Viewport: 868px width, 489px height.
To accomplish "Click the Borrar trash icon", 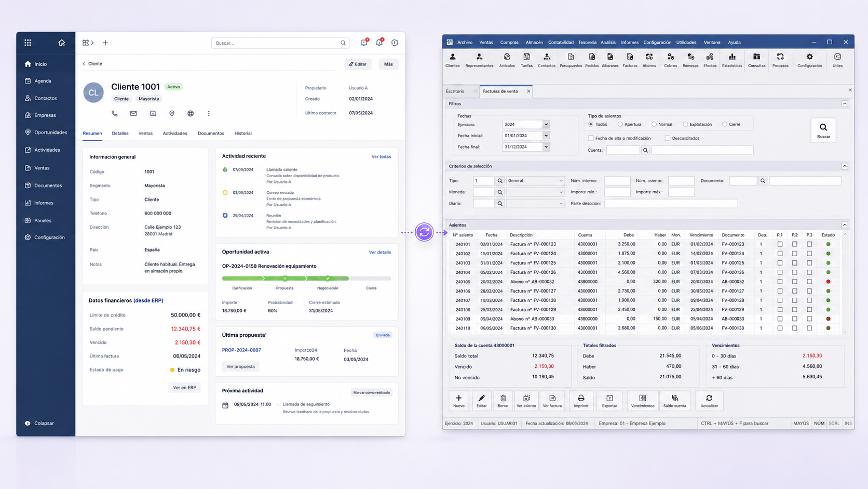I will 503,401.
